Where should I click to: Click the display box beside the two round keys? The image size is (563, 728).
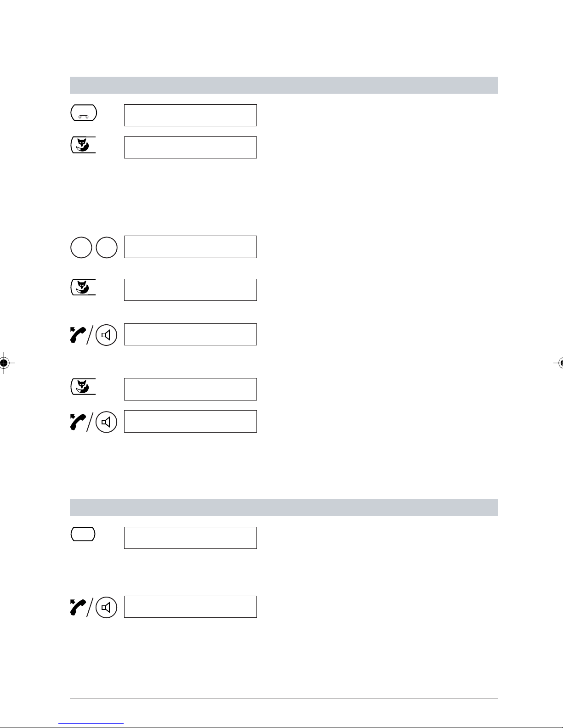[x=190, y=247]
